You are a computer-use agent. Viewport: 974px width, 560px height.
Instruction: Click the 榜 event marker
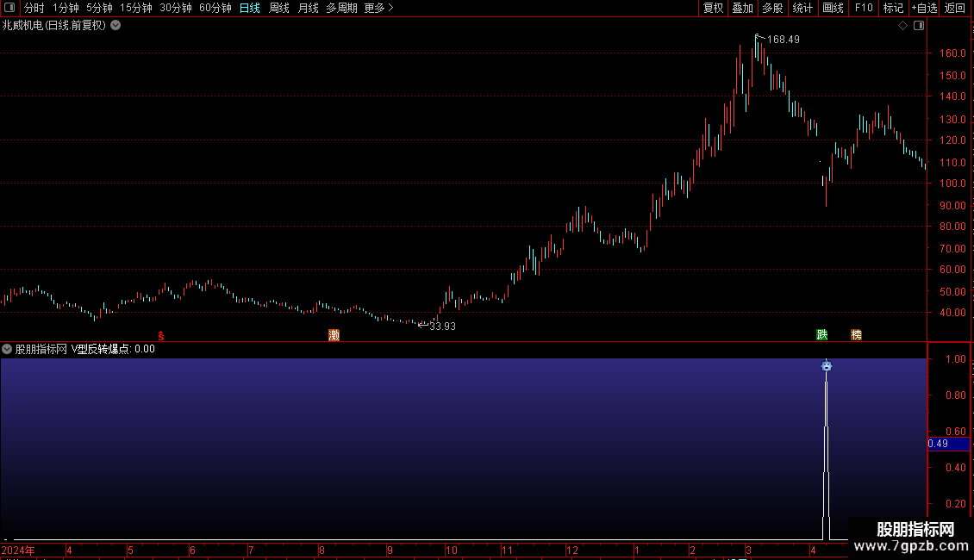856,334
